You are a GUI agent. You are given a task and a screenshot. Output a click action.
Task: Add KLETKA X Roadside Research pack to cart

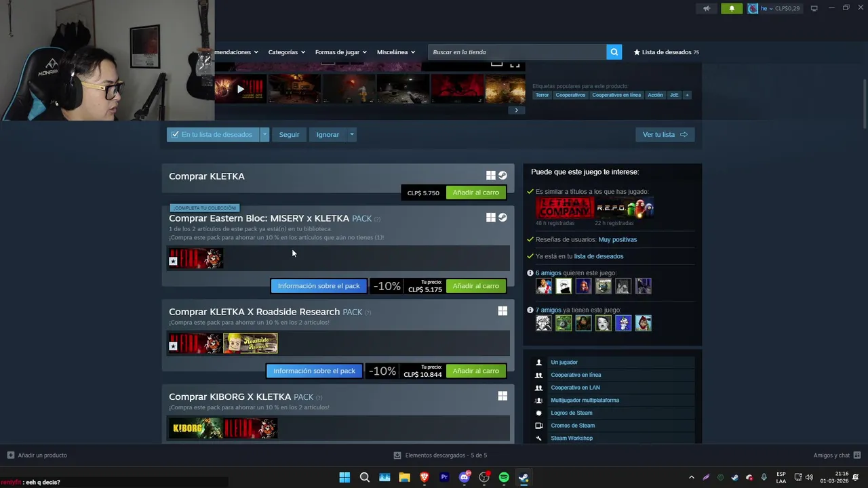(475, 371)
